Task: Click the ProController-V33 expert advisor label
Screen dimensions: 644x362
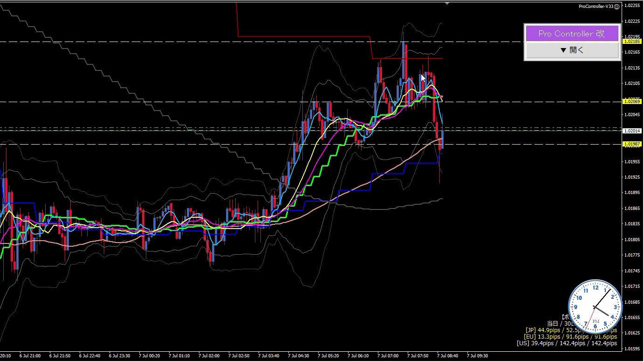Action: point(596,7)
